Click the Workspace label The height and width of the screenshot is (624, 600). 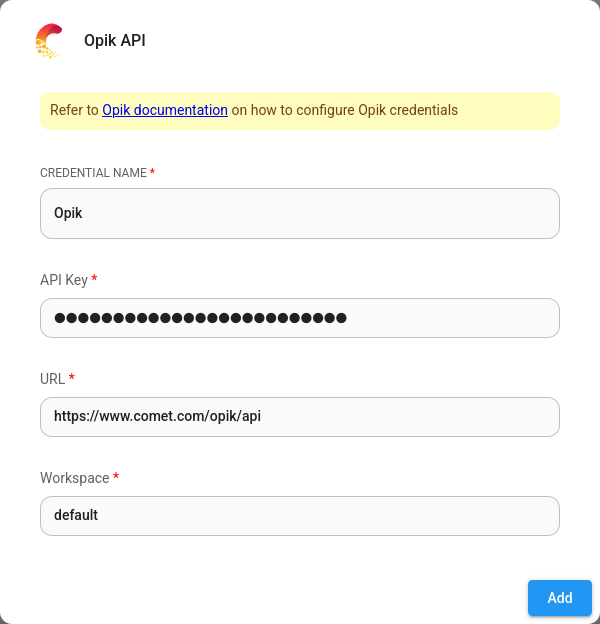(x=74, y=478)
